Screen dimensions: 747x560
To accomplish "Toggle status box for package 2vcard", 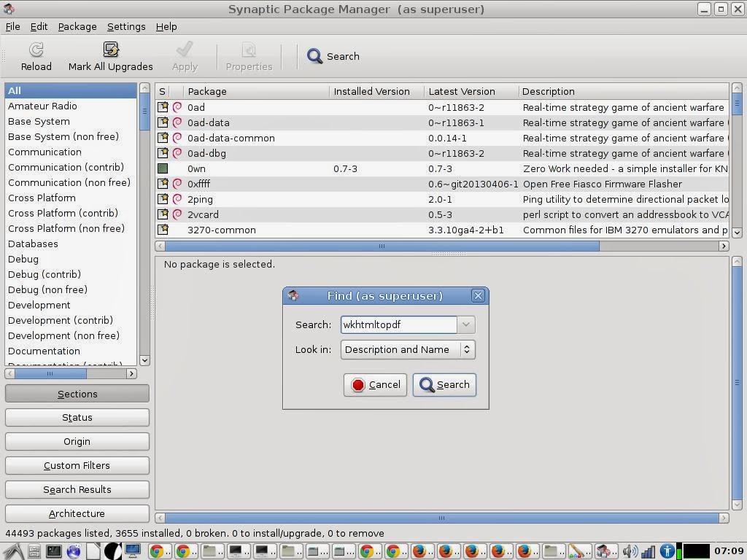I will click(163, 214).
